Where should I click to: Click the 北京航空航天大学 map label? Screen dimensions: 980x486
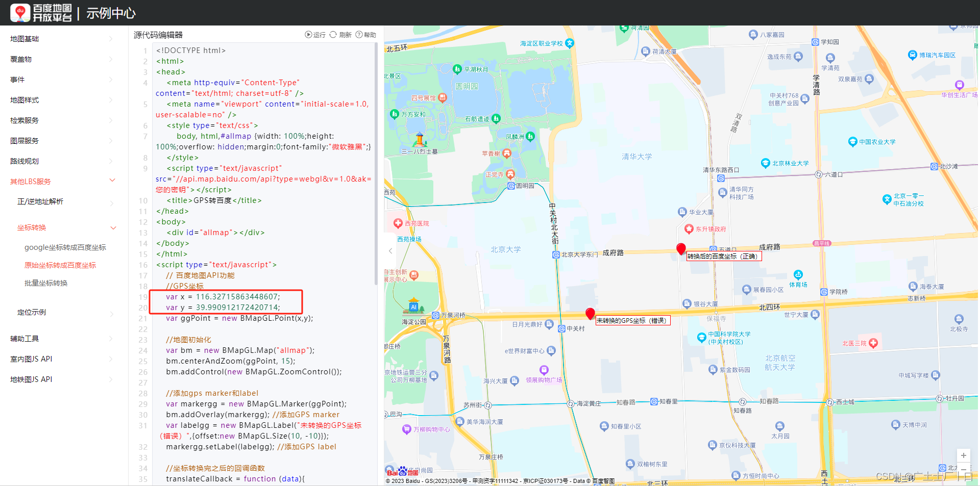click(x=780, y=363)
